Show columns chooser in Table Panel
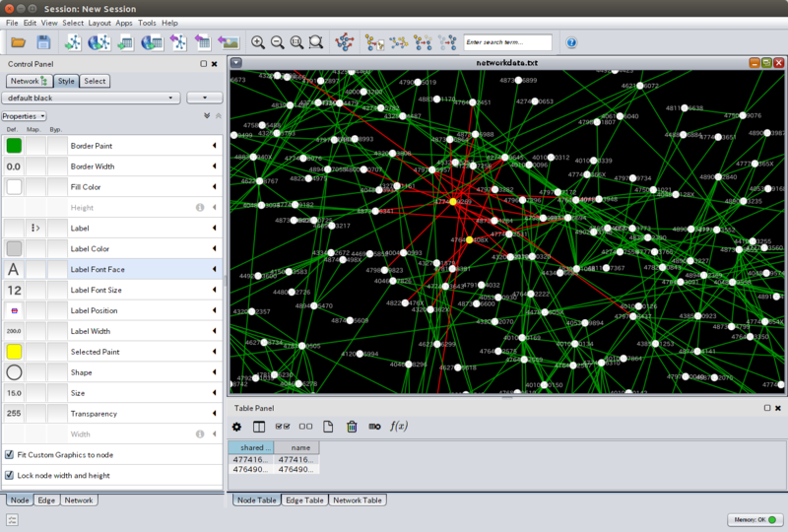Screen dimensions: 788x532 pos(259,427)
